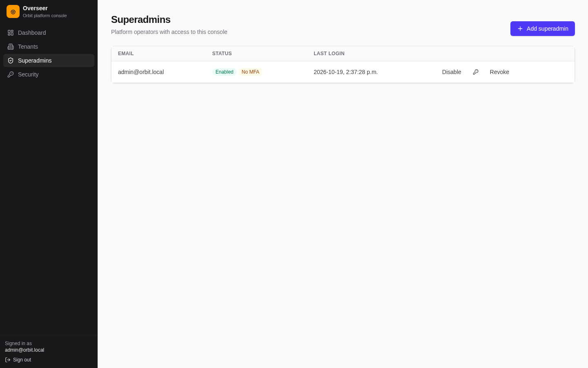The image size is (588, 368).
Task: Click the signed-in admin@orbit.local text in sidebar
Action: click(x=24, y=350)
